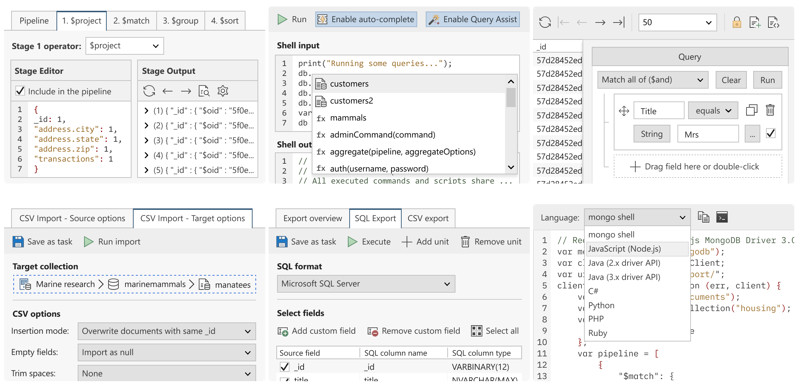The width and height of the screenshot is (800, 389).
Task: Open the Stage 1 operator dropdown
Action: 124,45
